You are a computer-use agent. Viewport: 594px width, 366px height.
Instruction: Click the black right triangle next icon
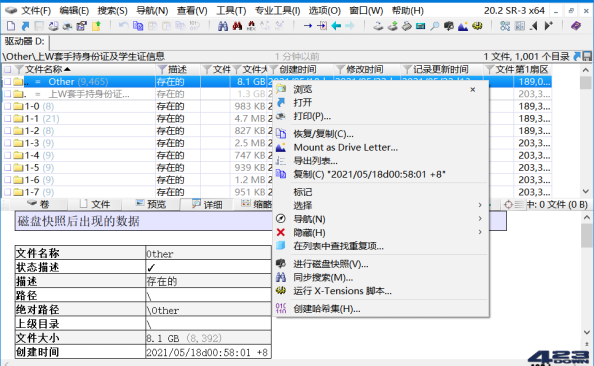548,26
